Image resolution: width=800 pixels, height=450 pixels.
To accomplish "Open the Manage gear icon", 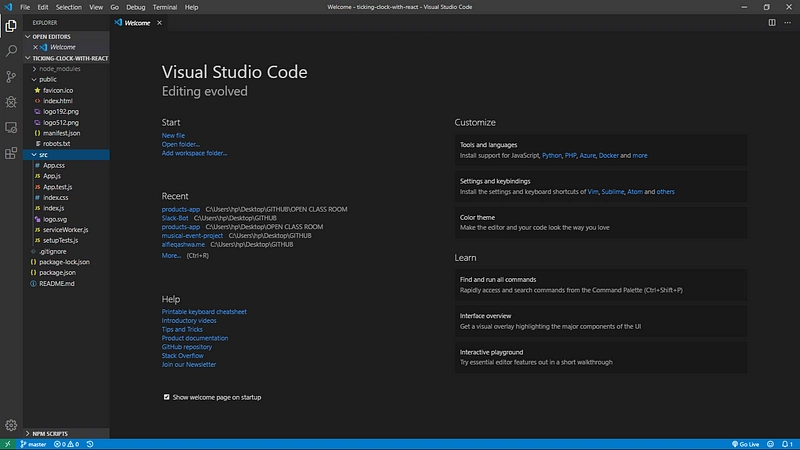I will coord(11,425).
